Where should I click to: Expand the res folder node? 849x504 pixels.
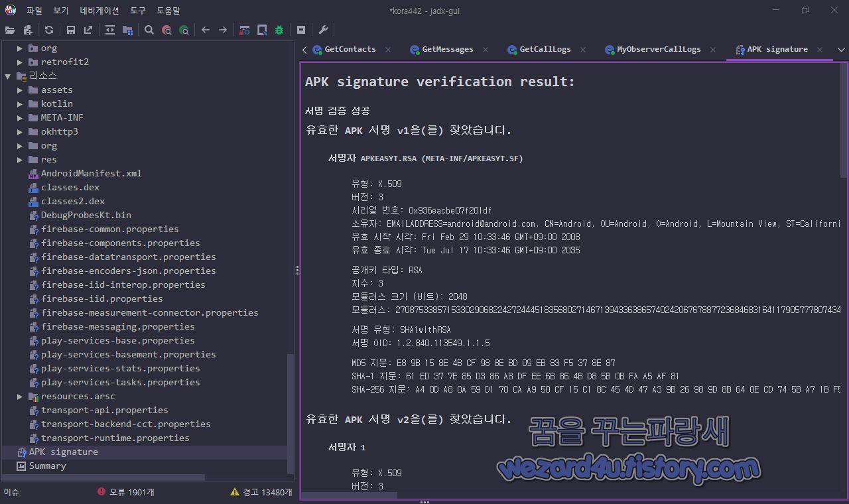pyautogui.click(x=20, y=159)
